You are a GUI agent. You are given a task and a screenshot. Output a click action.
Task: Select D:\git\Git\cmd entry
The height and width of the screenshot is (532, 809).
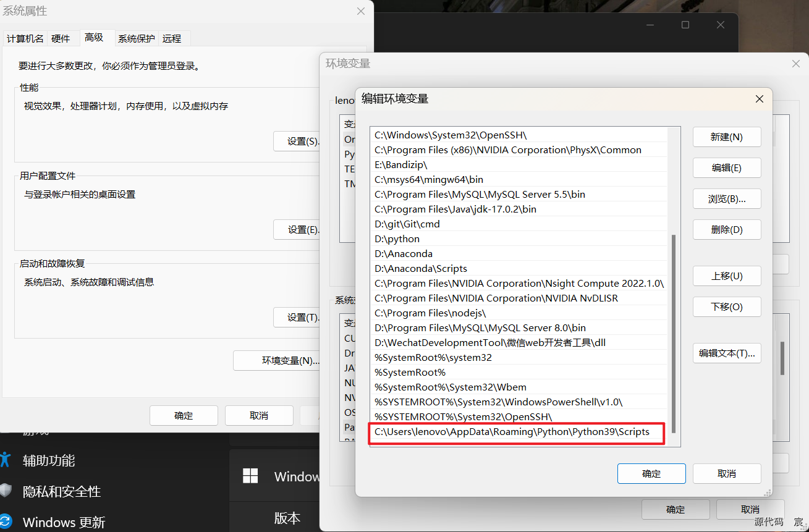(x=519, y=224)
